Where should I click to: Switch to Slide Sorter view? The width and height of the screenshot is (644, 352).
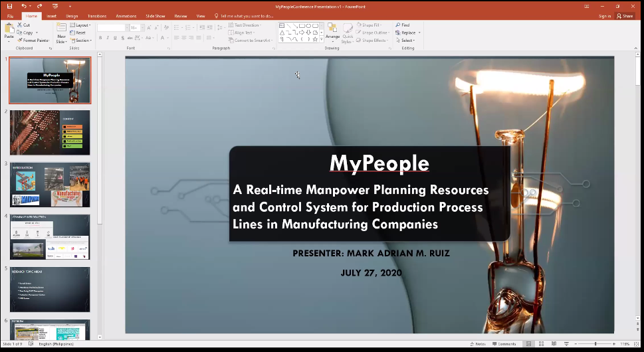click(542, 344)
